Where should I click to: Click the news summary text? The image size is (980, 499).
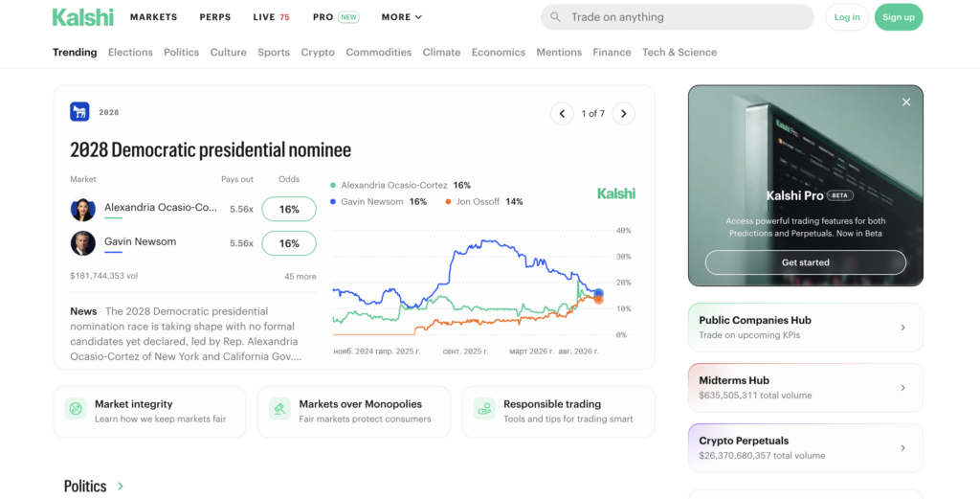click(187, 334)
